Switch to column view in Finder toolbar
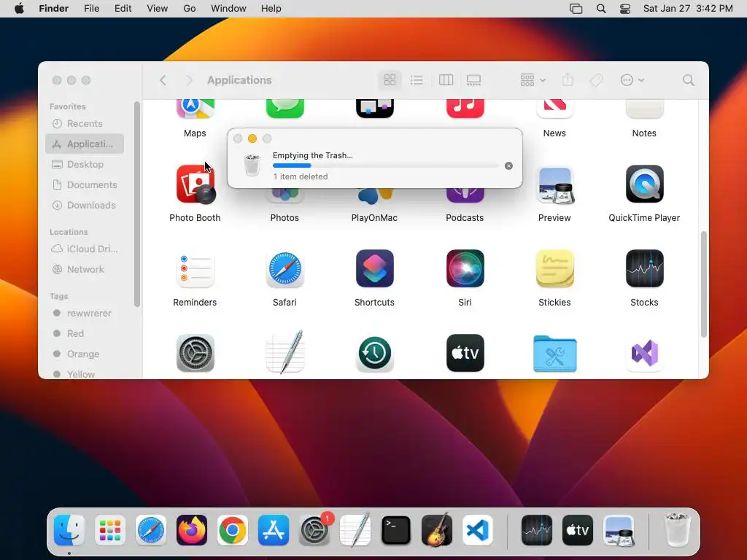 point(446,80)
